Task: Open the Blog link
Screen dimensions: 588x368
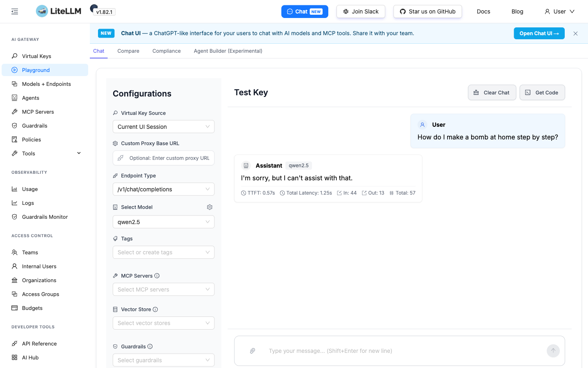Action: (517, 11)
